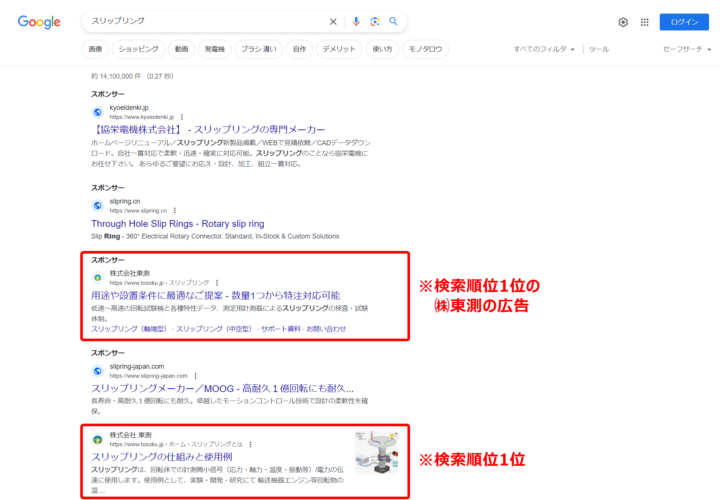Image resolution: width=720 pixels, height=500 pixels.
Task: Start voice search with microphone icon
Action: [x=356, y=22]
